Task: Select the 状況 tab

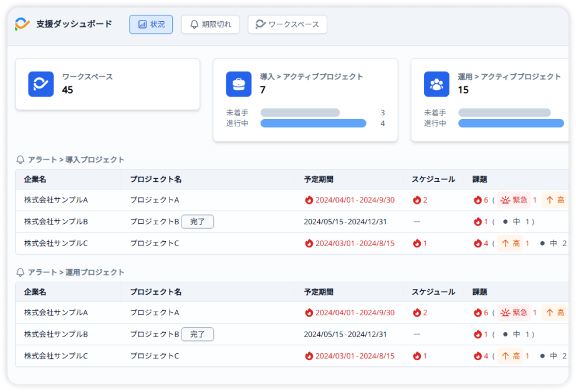Action: tap(150, 24)
